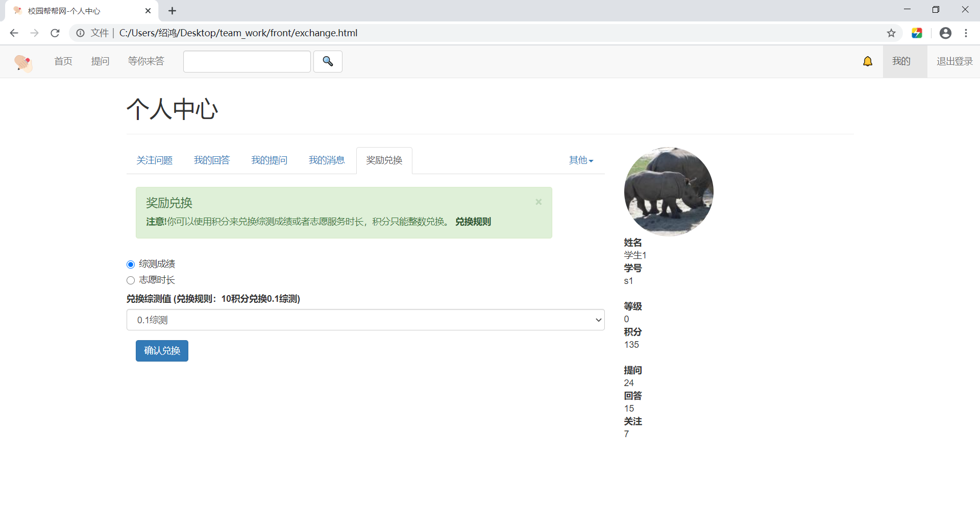Click into the navbar search input field
980x526 pixels.
click(247, 62)
